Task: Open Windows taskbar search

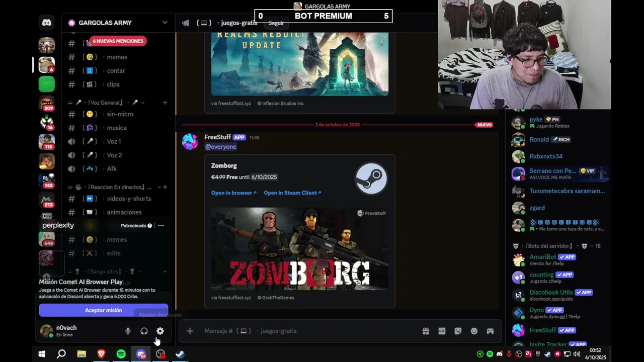Action: pyautogui.click(x=61, y=354)
